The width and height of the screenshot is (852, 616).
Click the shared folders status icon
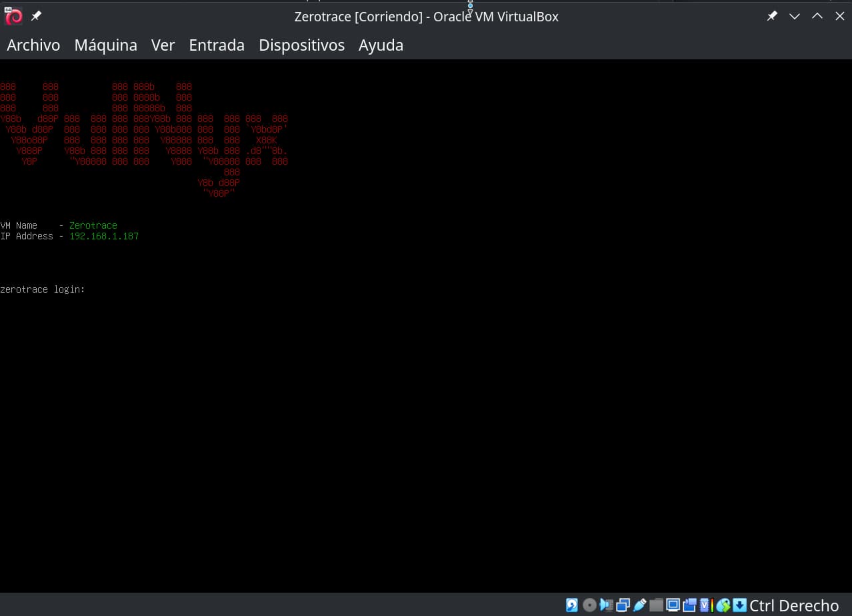656,605
